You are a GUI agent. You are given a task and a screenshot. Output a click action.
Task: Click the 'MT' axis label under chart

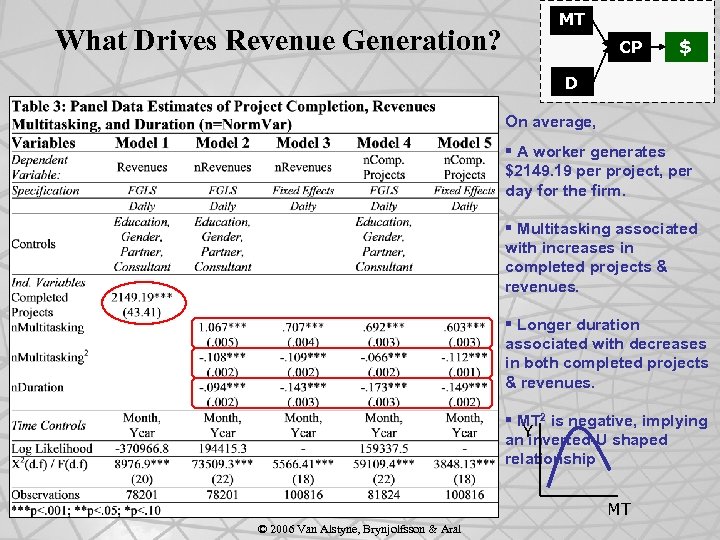coord(619,509)
